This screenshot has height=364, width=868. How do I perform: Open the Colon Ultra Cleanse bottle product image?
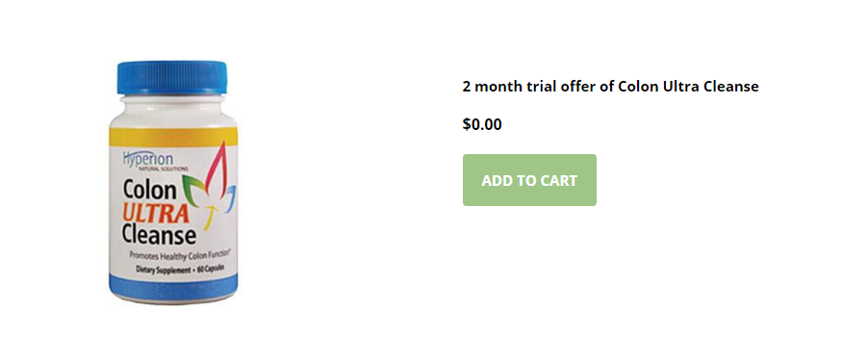click(173, 182)
